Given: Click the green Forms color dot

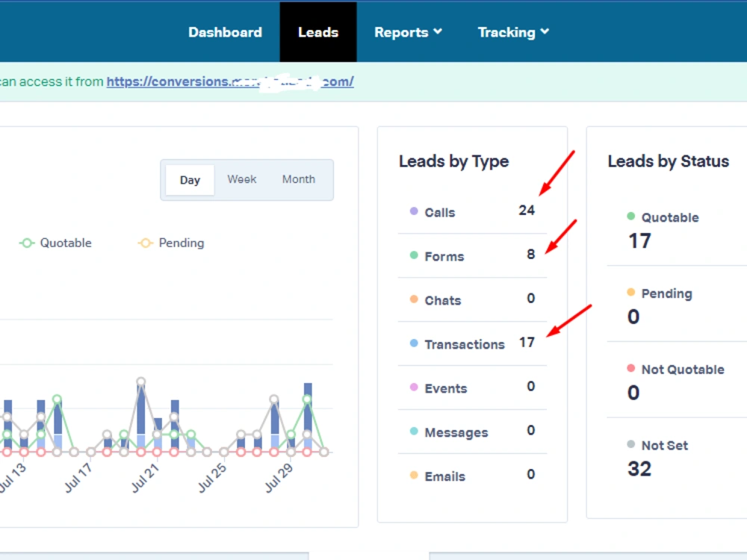Looking at the screenshot, I should (x=414, y=255).
